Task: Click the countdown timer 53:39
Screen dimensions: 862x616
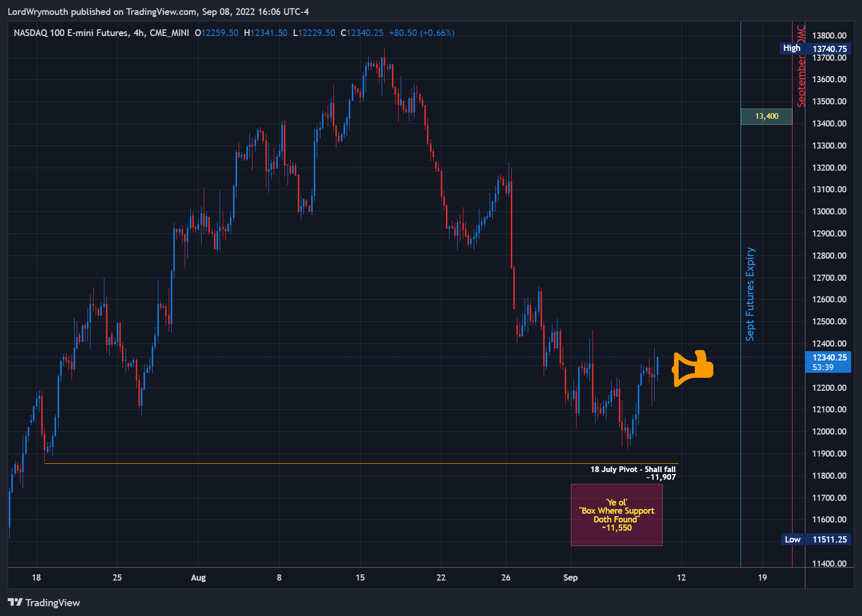Action: pos(823,367)
